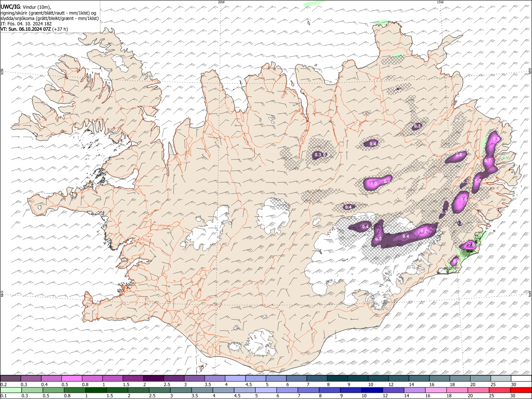Select the '2.0' precipitation value on southeast coast
This screenshot has width=532, height=399.
point(471,245)
